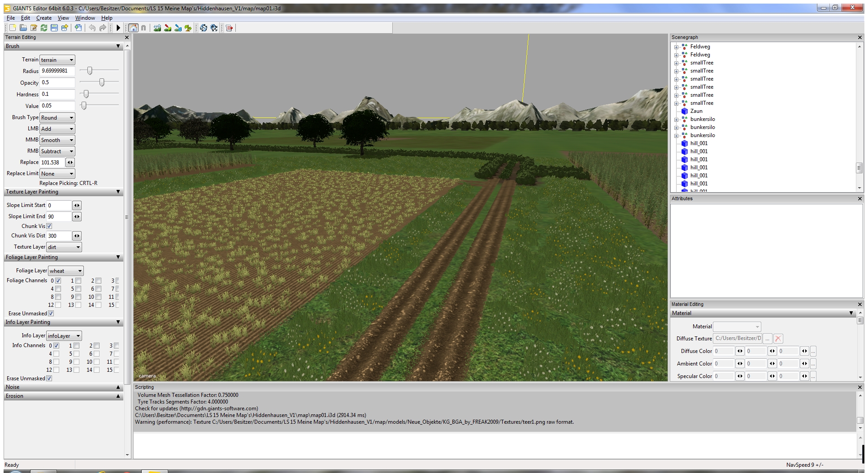The height and width of the screenshot is (473, 868).
Task: Open the Foliage Layer wheat dropdown
Action: [65, 271]
